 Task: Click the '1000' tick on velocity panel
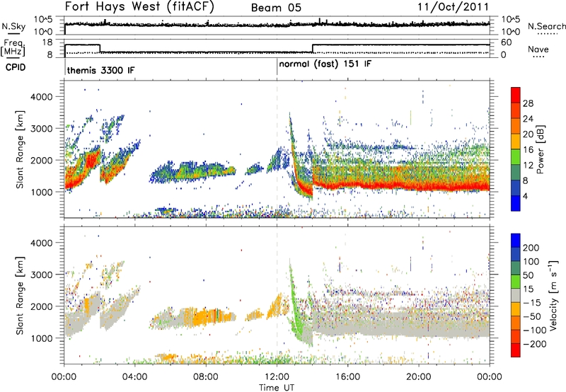pyautogui.click(x=41, y=338)
